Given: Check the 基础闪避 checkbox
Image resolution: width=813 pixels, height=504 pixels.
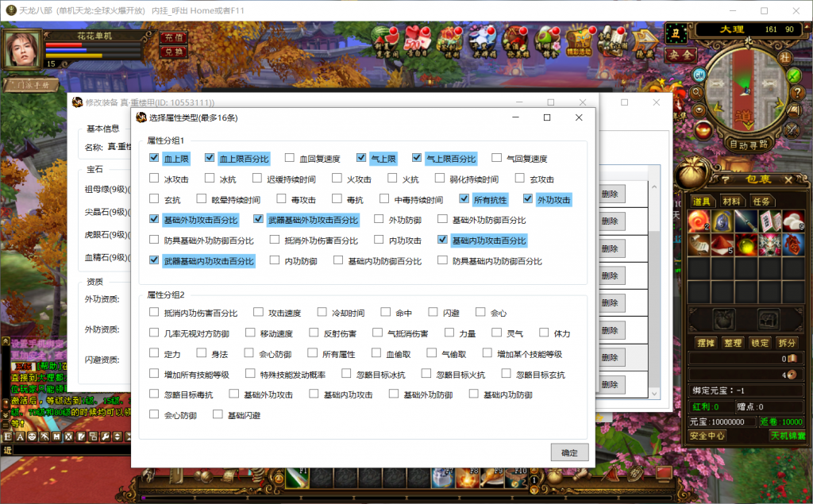Looking at the screenshot, I should pos(218,414).
